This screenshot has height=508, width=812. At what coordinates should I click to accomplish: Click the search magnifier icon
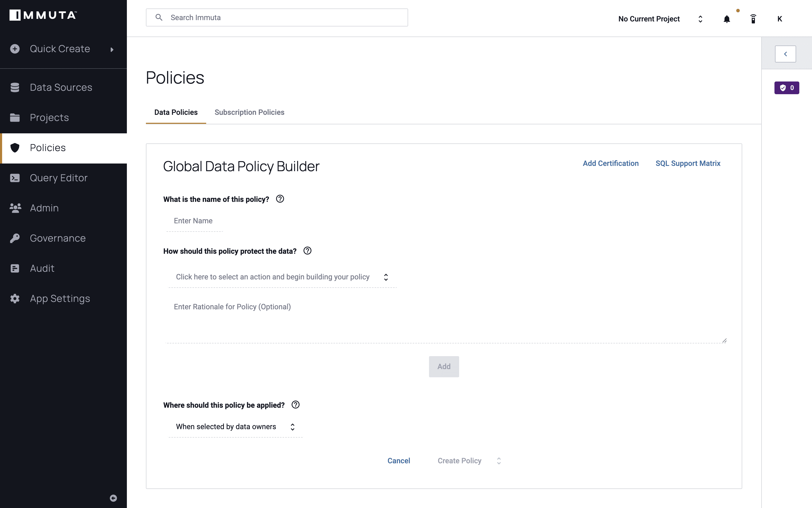(x=159, y=17)
